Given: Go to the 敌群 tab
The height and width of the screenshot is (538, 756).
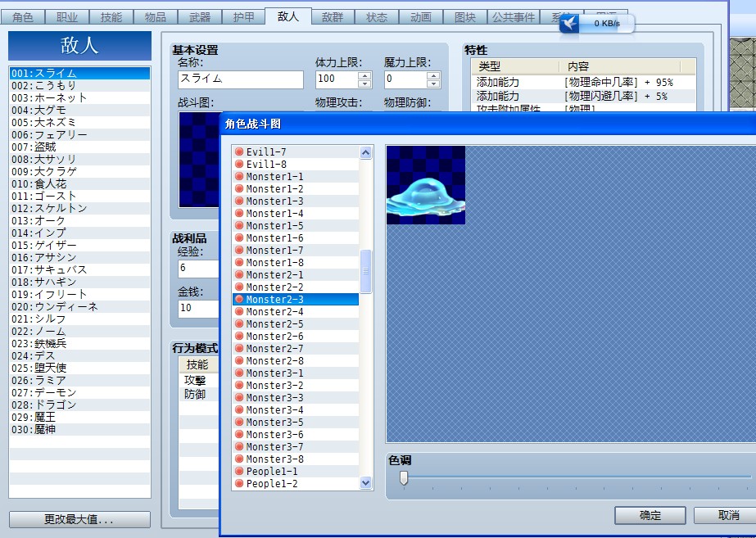Looking at the screenshot, I should [333, 17].
